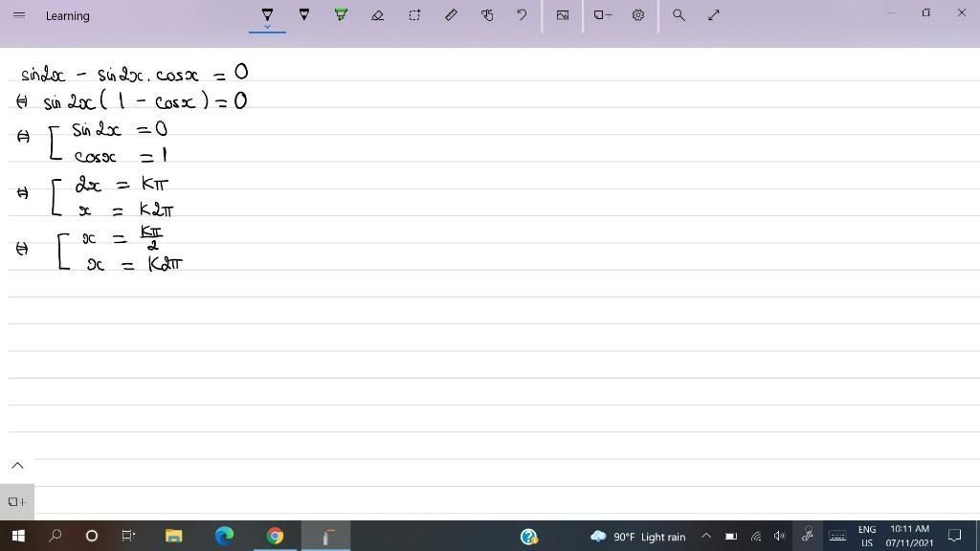Click the handwritten line sin2x(1 − cosx) = 0
The image size is (980, 551).
click(x=145, y=100)
